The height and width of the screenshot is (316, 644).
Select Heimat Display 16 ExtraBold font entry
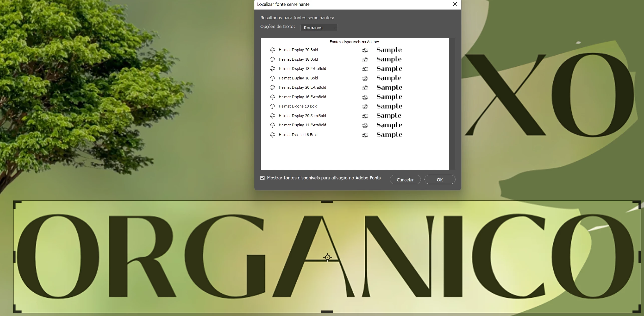tap(302, 97)
